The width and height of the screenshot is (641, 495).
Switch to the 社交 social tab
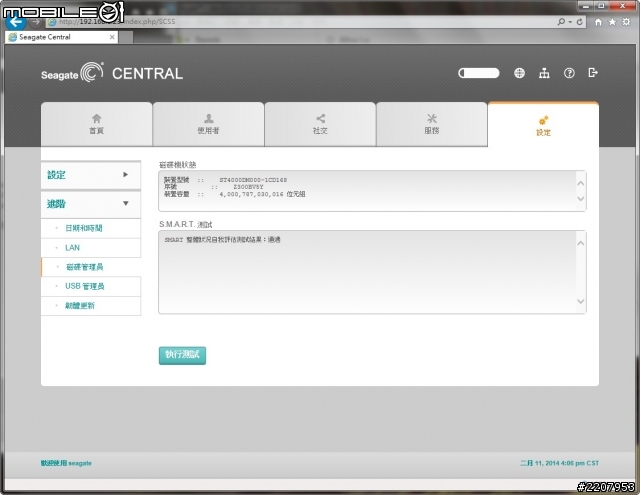(320, 124)
